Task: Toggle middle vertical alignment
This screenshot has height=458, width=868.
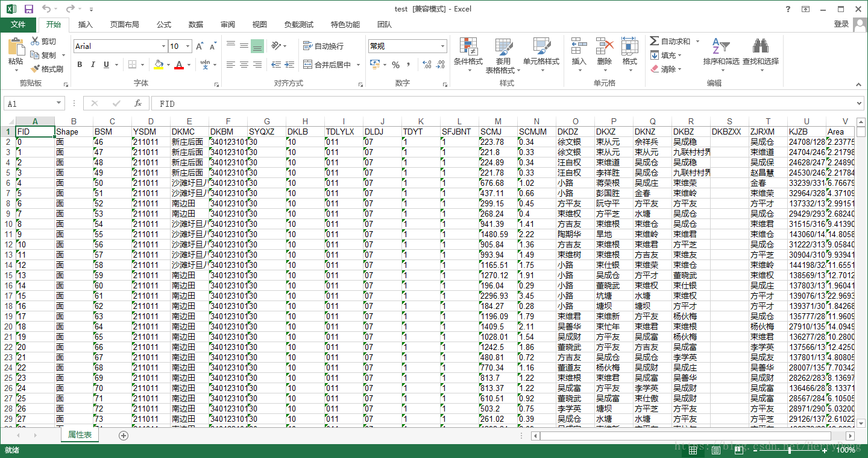Action: [244, 46]
